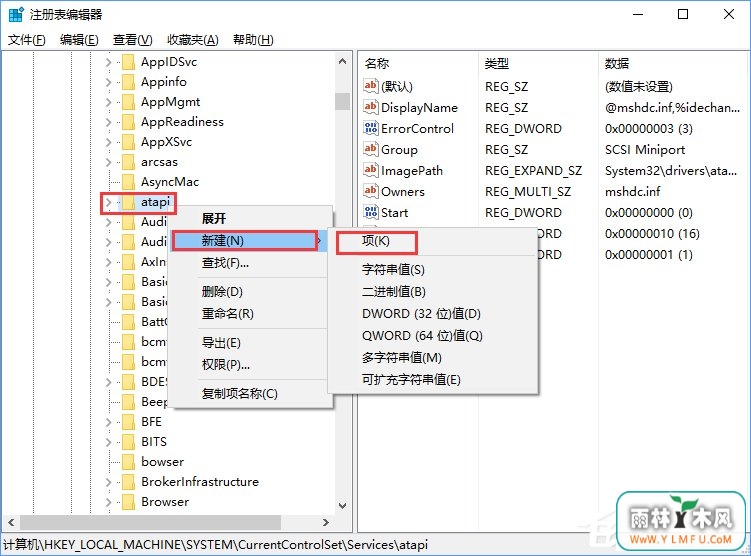
Task: Click the AsyncMac folder icon
Action: click(128, 182)
